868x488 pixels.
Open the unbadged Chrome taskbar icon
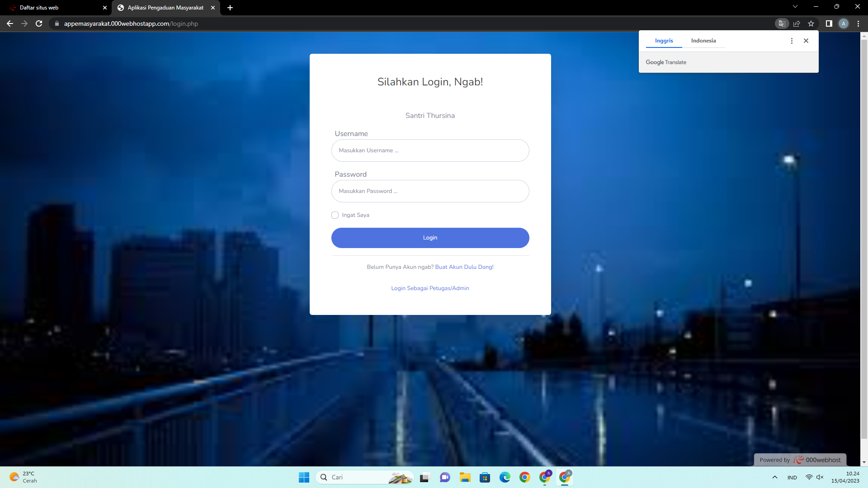point(524,477)
